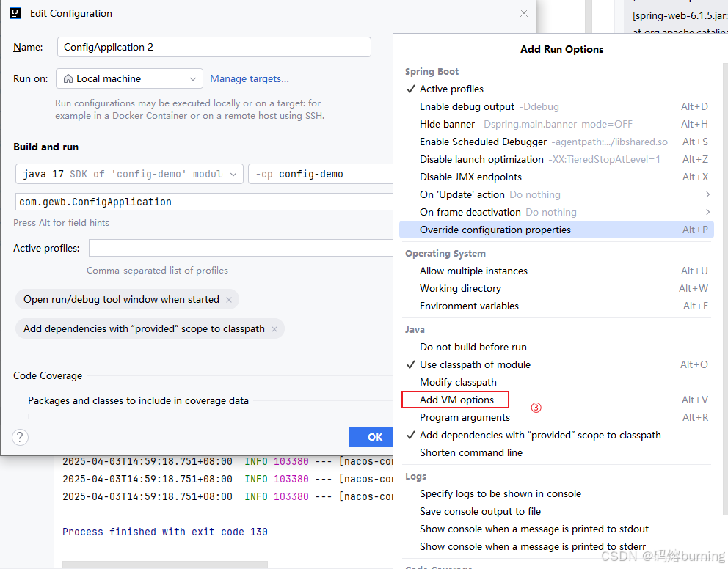Expand On 'Update' action submenu
This screenshot has height=569, width=728.
click(x=556, y=195)
